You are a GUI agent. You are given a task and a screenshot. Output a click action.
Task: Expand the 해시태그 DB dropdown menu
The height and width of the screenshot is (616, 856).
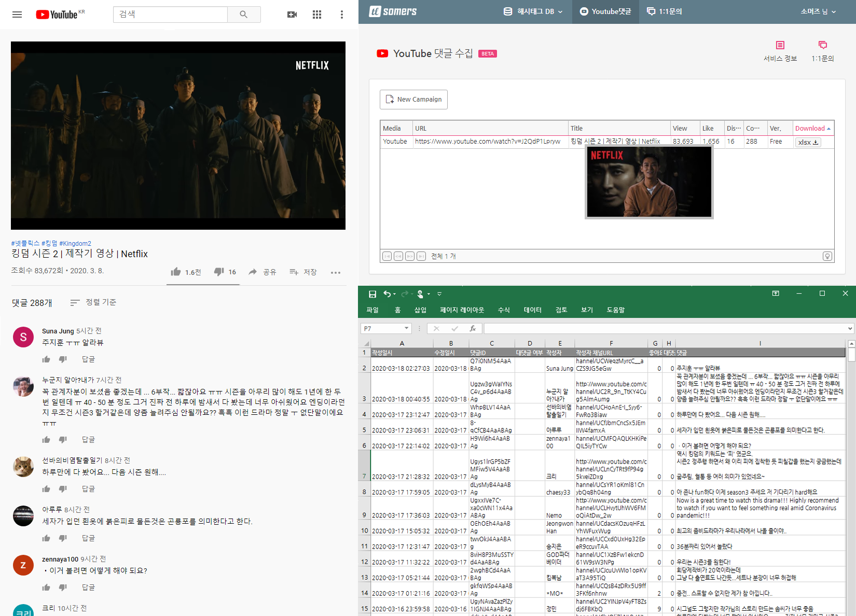coord(533,11)
